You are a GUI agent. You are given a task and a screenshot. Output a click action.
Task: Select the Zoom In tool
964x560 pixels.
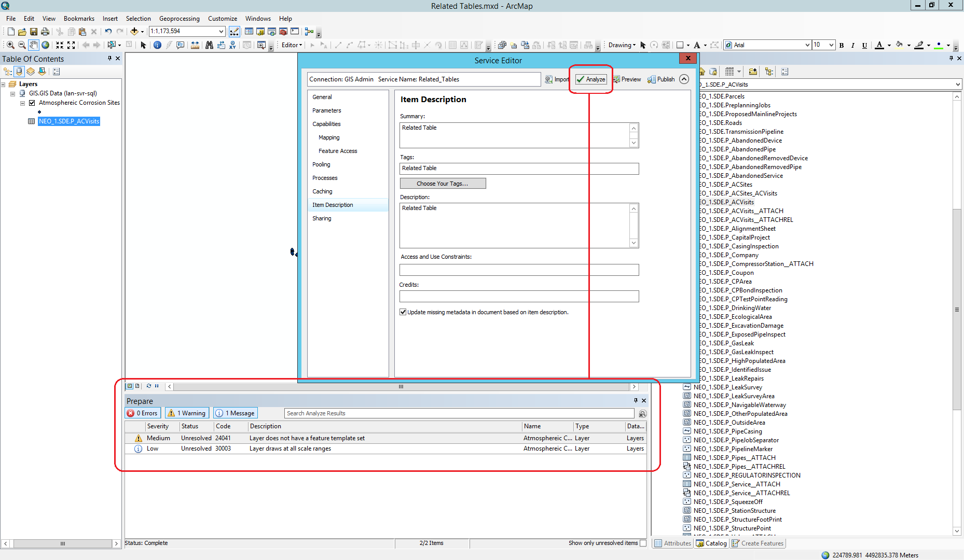coord(10,45)
